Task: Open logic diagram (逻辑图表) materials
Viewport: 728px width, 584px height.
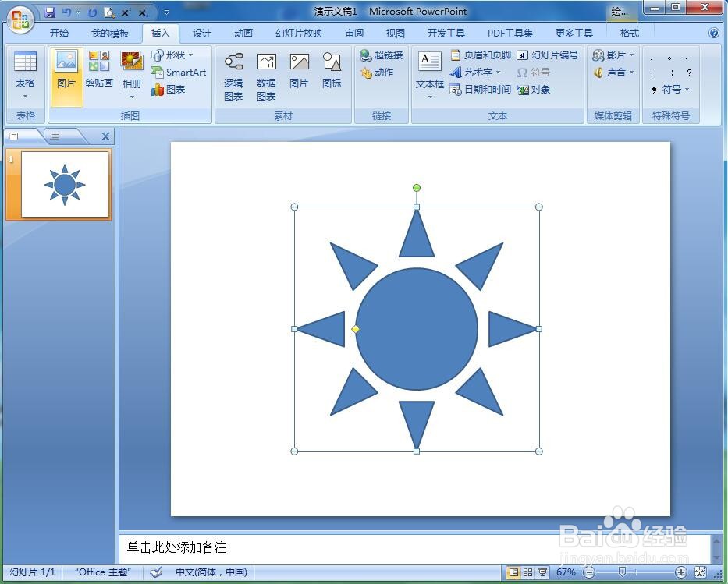Action: 233,76
